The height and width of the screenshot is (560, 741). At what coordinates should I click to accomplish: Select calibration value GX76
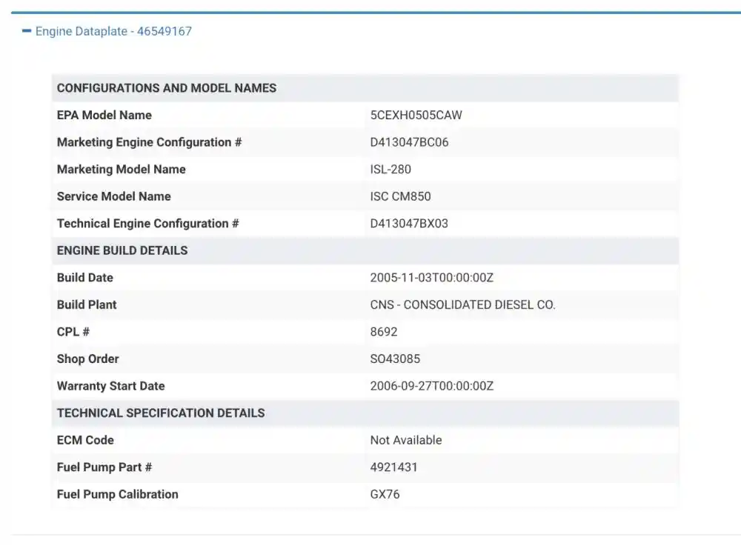385,494
